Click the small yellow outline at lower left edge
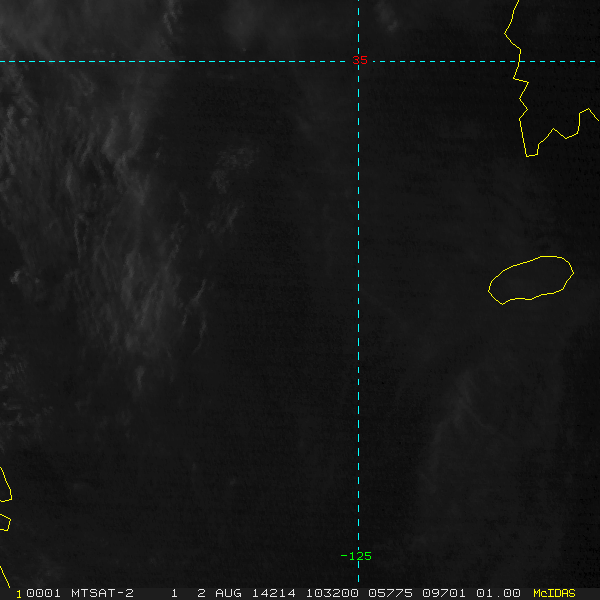This screenshot has height=600, width=600. pyautogui.click(x=5, y=523)
